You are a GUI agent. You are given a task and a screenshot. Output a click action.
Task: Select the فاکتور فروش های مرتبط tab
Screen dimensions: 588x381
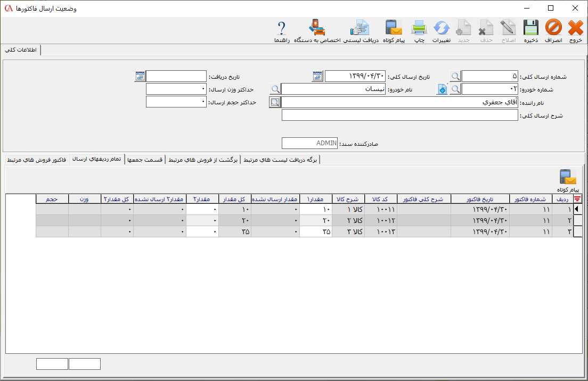37,160
